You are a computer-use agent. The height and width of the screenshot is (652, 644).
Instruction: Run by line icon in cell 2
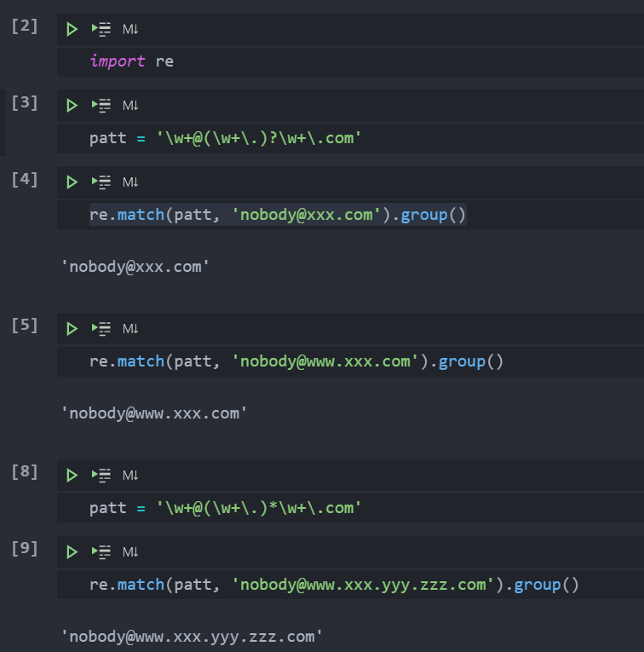[x=101, y=29]
